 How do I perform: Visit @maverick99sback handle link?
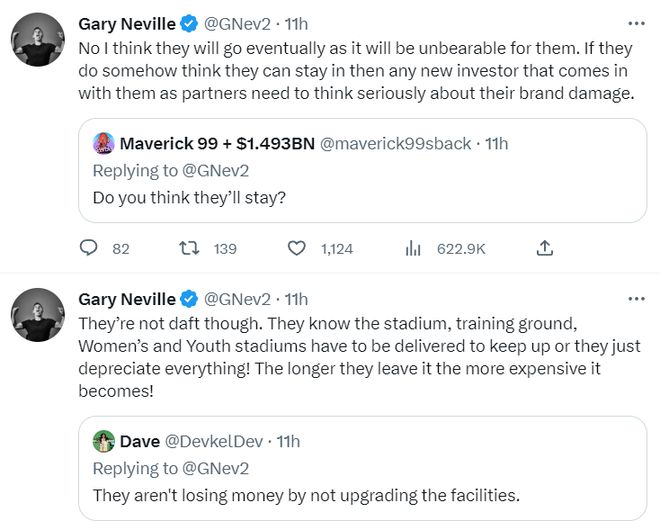(x=395, y=143)
